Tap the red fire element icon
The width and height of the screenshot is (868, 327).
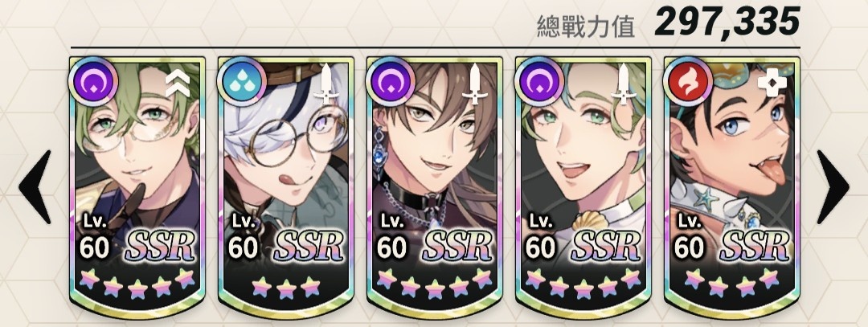[x=687, y=82]
